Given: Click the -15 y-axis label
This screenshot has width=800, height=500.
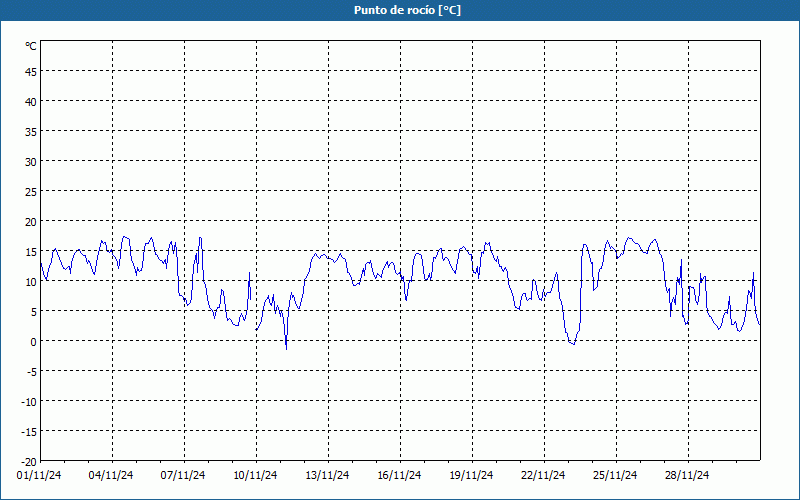Looking at the screenshot, I should click(29, 432).
